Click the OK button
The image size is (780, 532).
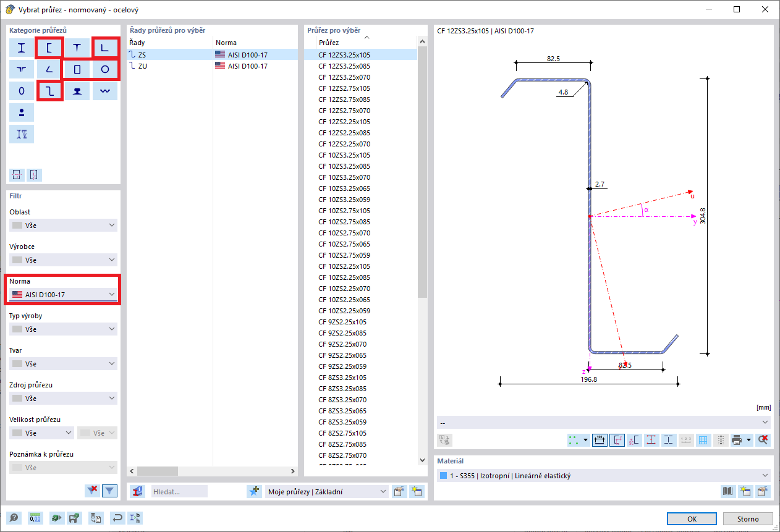click(692, 519)
